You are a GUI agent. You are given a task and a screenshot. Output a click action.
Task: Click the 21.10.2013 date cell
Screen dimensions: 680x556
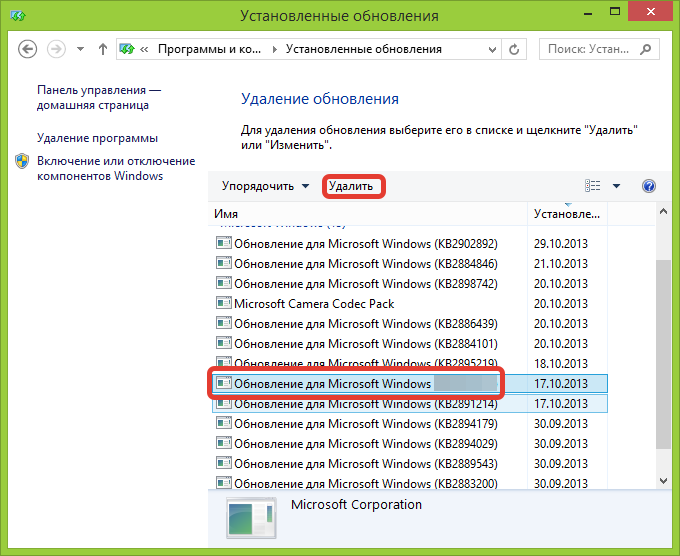tap(561, 264)
